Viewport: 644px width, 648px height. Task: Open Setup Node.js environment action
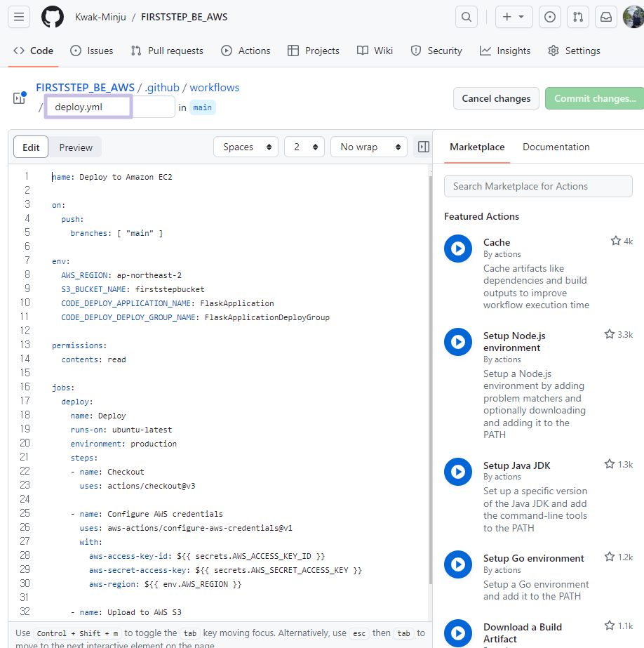[x=514, y=341]
